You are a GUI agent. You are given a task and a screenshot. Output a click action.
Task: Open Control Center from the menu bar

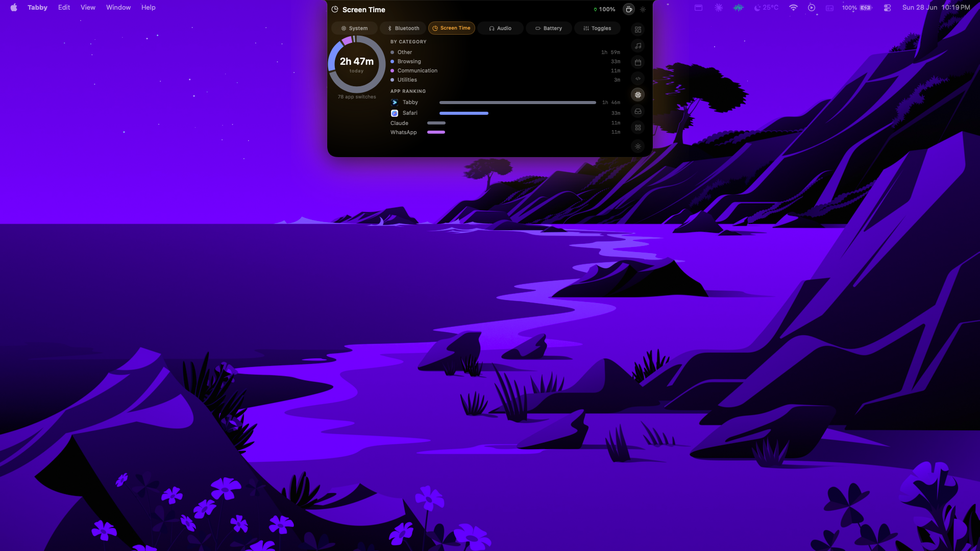pos(888,8)
